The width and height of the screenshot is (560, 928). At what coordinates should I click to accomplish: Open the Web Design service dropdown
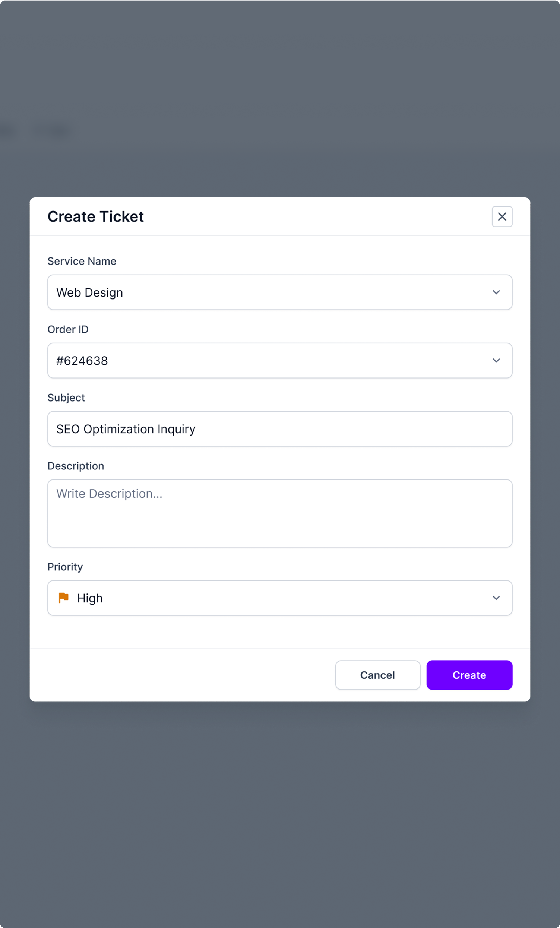[x=280, y=292]
